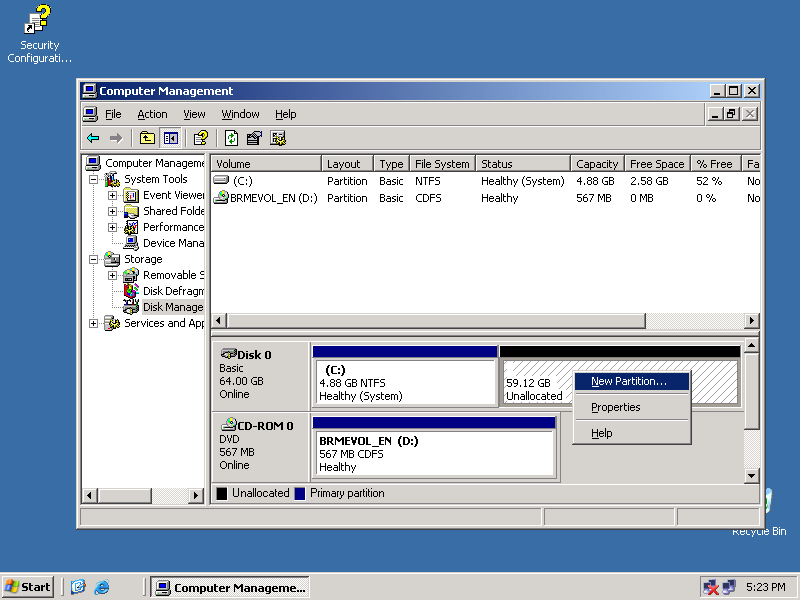The image size is (800, 600).
Task: Click the System Tools tree icon
Action: tap(112, 179)
